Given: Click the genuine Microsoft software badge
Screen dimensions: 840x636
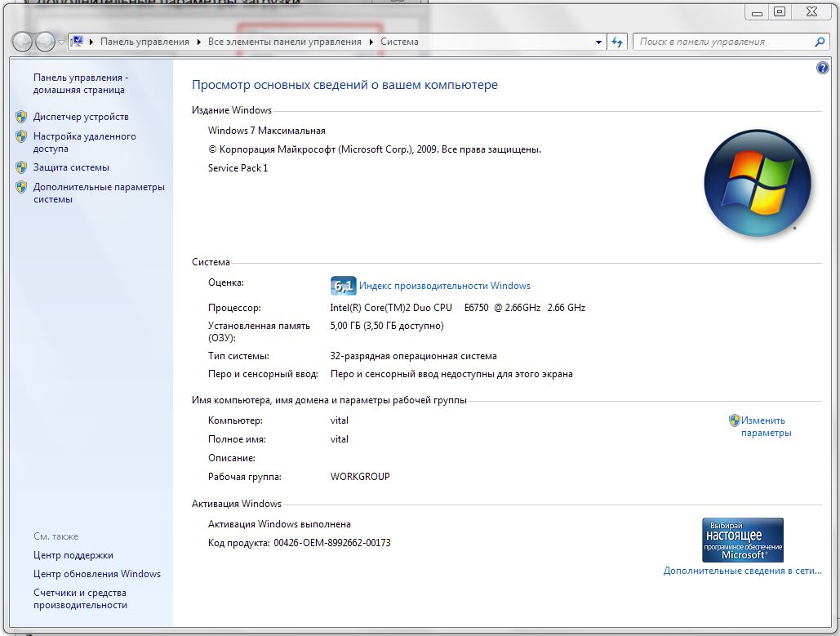Looking at the screenshot, I should pyautogui.click(x=743, y=540).
